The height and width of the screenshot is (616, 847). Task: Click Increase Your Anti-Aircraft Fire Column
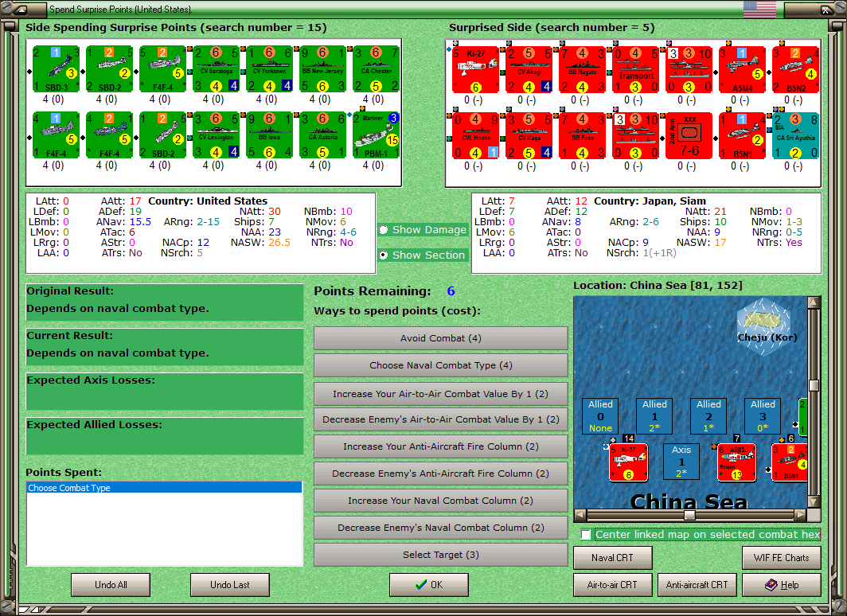pyautogui.click(x=441, y=446)
